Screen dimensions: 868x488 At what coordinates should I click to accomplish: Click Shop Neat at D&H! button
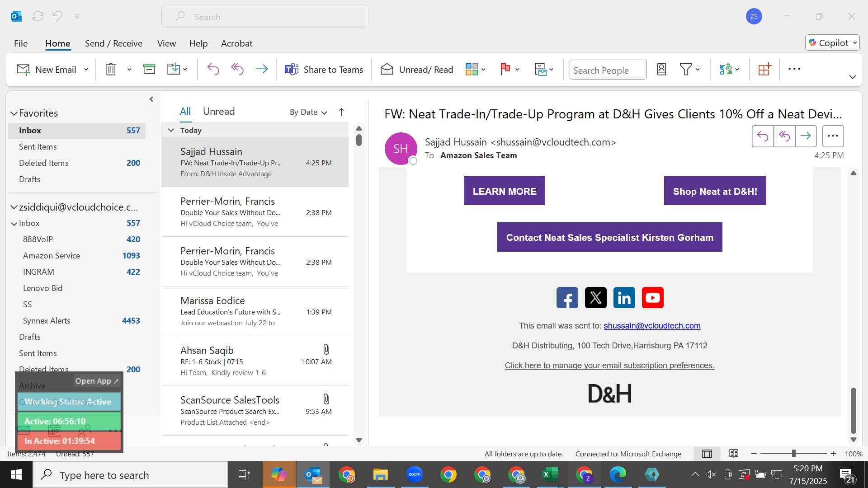click(715, 191)
